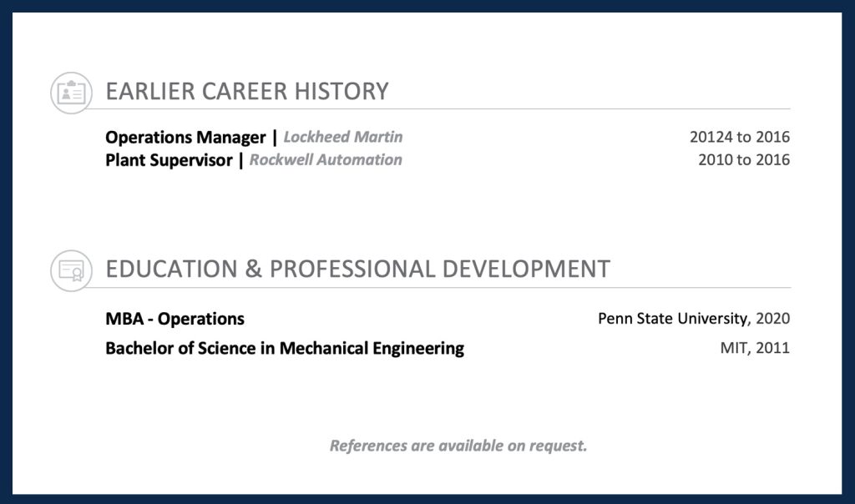Click the Rockwell Automation company name
This screenshot has height=504, width=855.
(326, 160)
